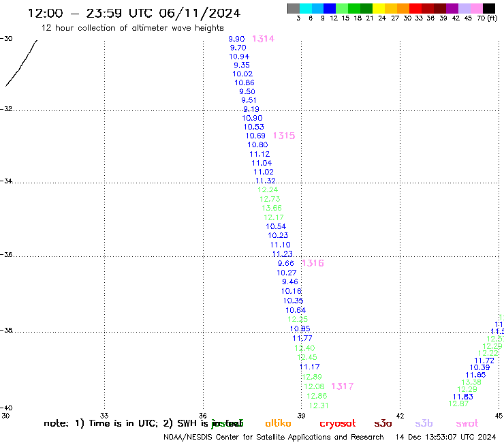Click the wave height value 11.17
The image size is (504, 443).
(x=309, y=367)
